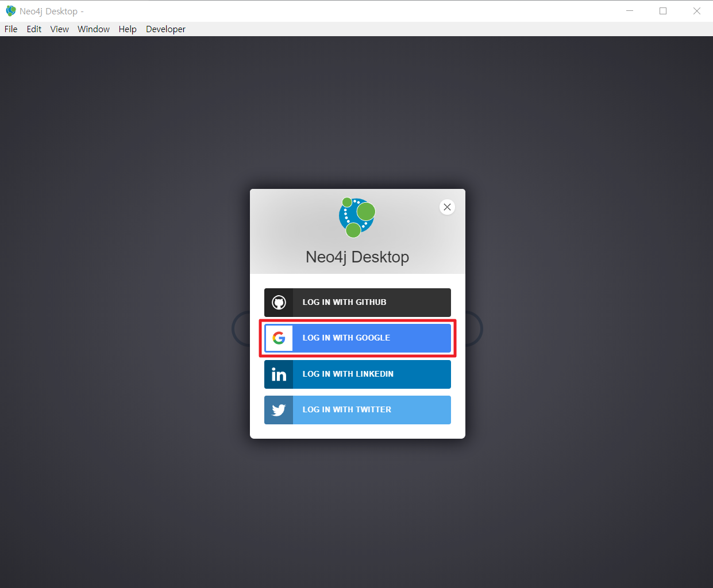Close the login dialog with the X
This screenshot has width=713, height=588.
(x=447, y=207)
